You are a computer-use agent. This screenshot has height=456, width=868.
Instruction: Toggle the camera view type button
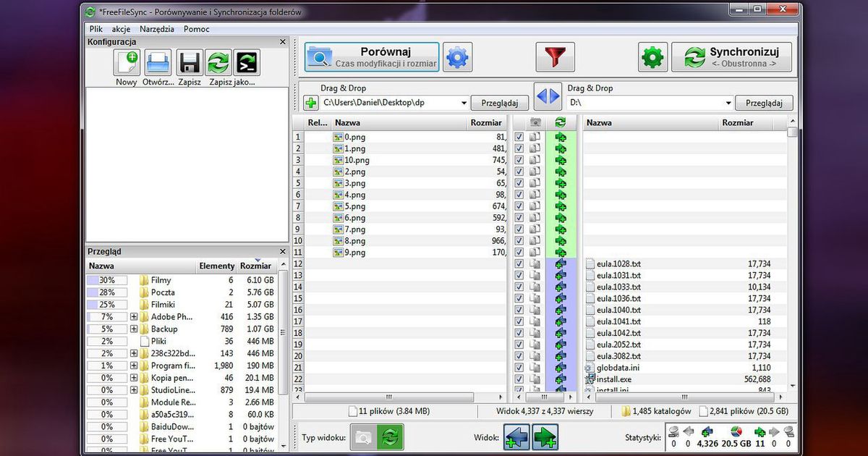coord(363,437)
